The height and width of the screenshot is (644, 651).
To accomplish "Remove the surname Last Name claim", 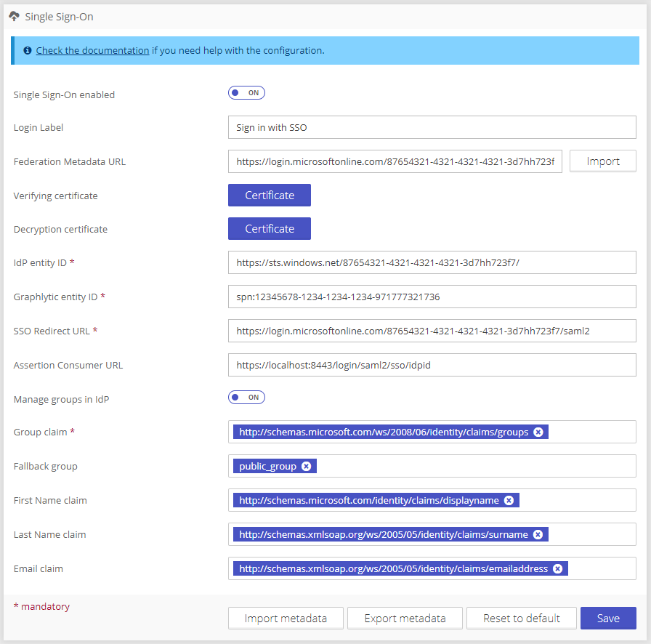I will (538, 534).
